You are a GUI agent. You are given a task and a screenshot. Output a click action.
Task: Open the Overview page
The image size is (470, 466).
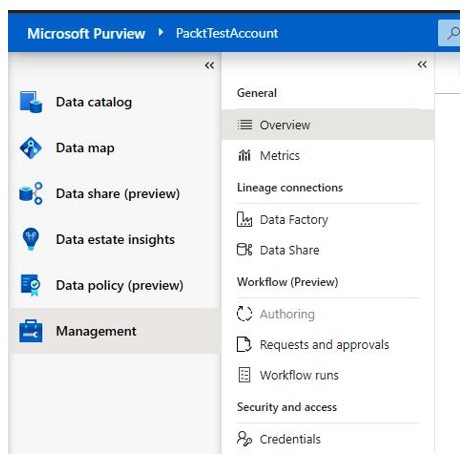pyautogui.click(x=328, y=125)
